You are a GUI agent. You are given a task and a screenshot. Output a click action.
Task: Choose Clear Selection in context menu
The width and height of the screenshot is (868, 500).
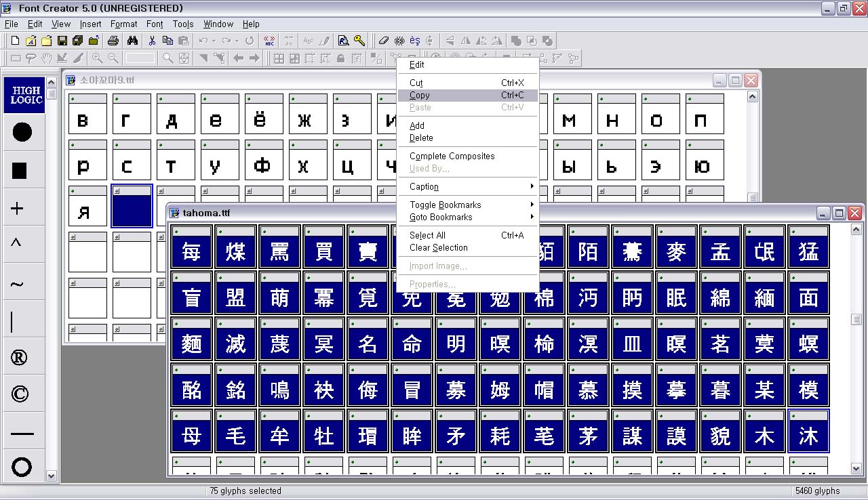coord(467,248)
